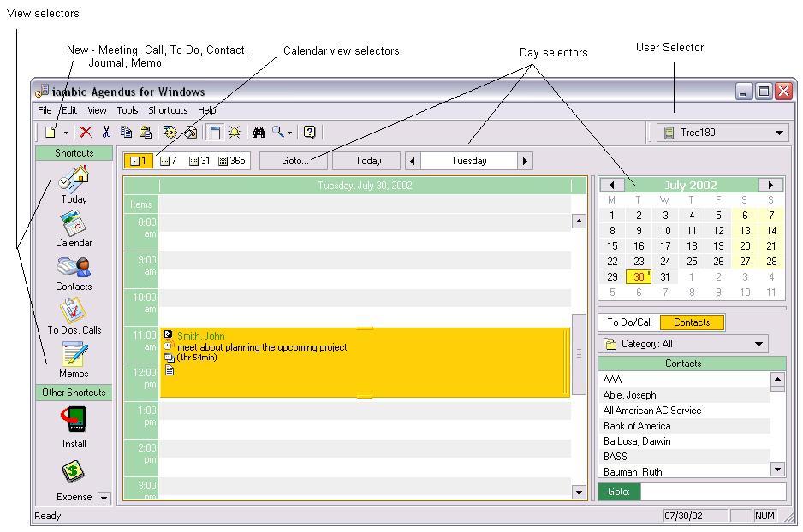Click the Today button above the calendar
Image resolution: width=803 pixels, height=532 pixels.
tap(368, 161)
